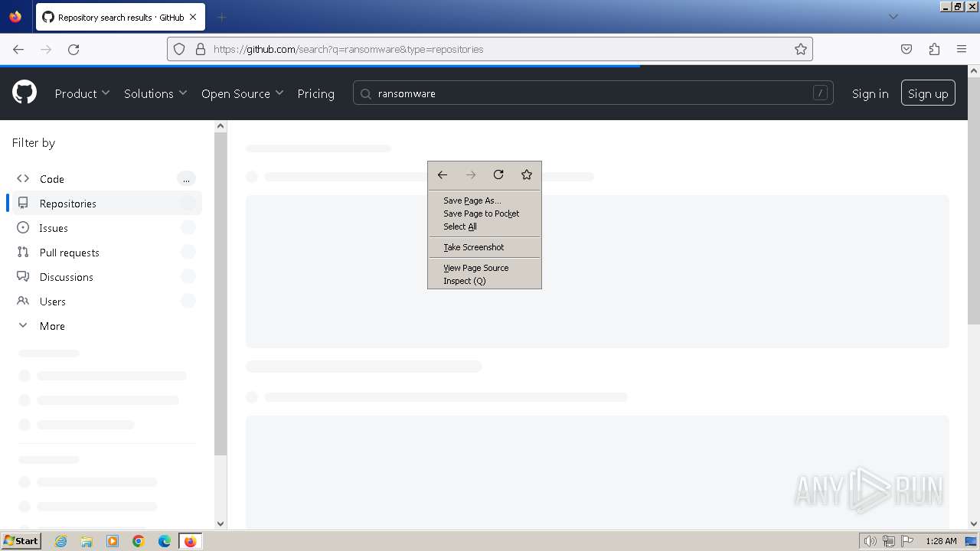Click the sidebar scroll up arrow
The height and width of the screenshot is (551, 980).
pos(220,126)
